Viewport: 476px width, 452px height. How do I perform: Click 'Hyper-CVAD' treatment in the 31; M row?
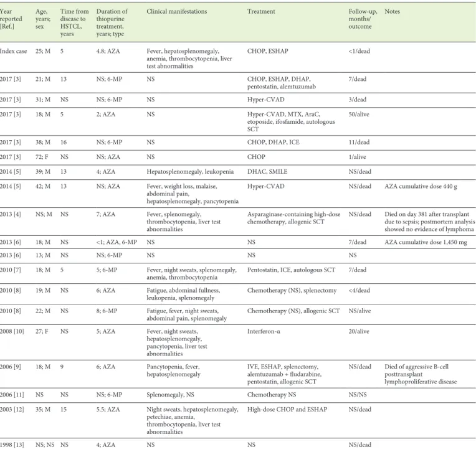265,100
